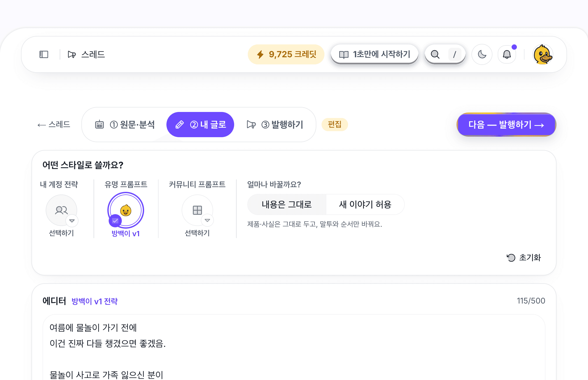Click the 내 계정 전략 people icon
The image size is (588, 380).
click(x=61, y=210)
